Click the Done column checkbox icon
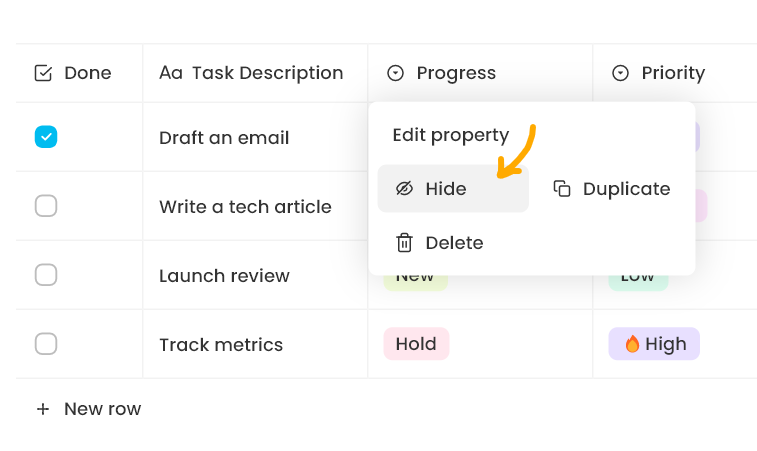 pyautogui.click(x=43, y=73)
